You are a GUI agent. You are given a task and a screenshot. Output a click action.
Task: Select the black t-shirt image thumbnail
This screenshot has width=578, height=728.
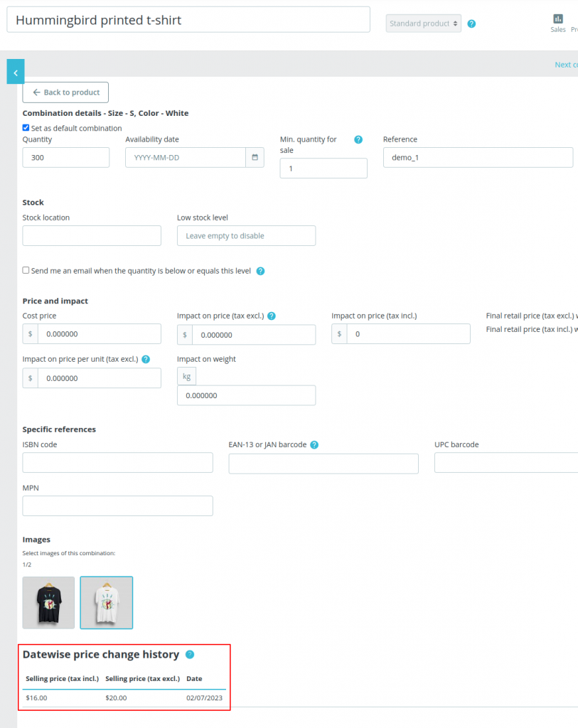[x=49, y=603]
